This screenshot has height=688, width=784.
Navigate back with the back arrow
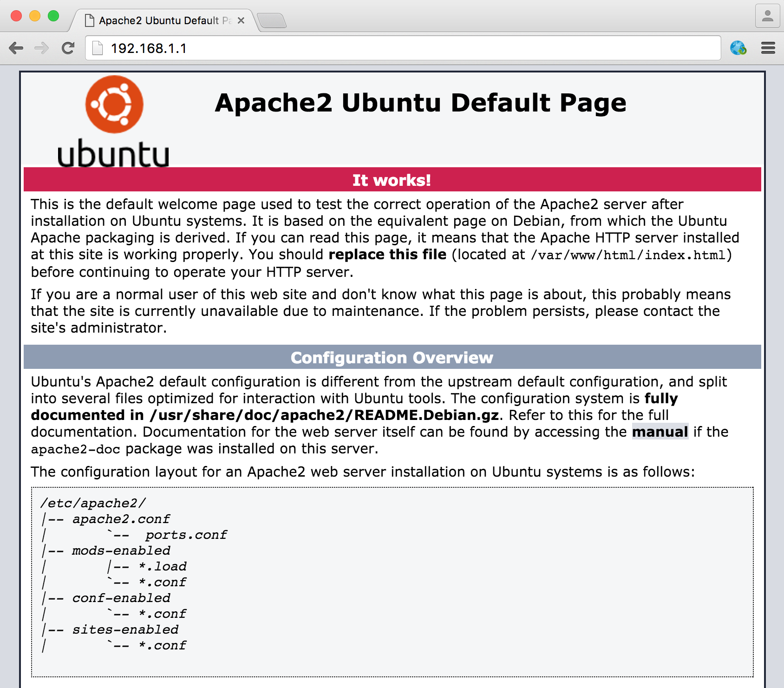[x=16, y=48]
